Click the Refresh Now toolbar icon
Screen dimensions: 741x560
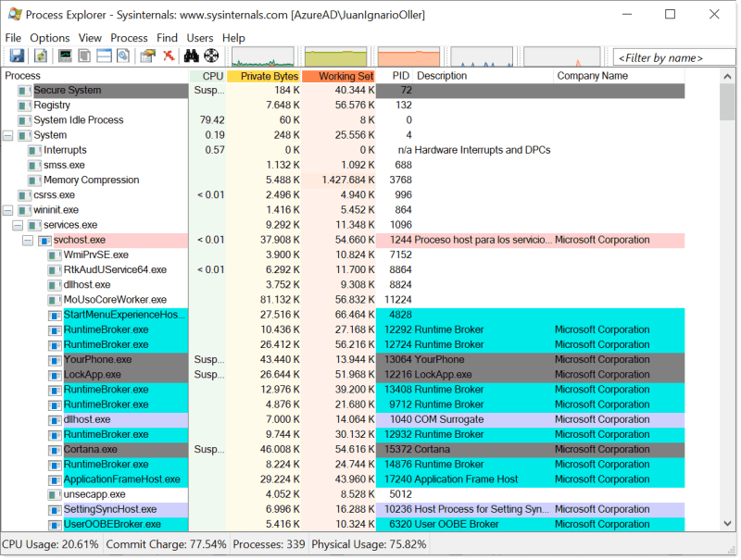[x=41, y=56]
